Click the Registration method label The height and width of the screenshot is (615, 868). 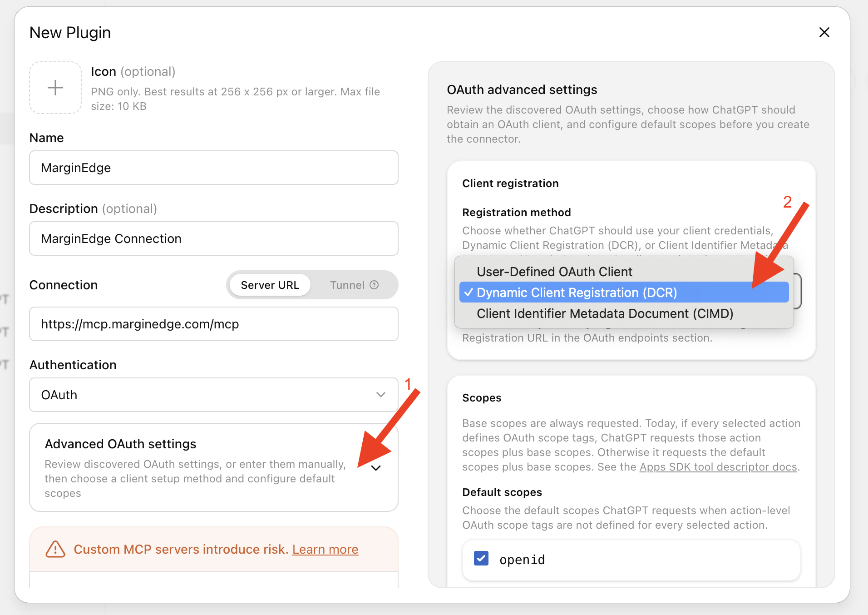pyautogui.click(x=517, y=212)
